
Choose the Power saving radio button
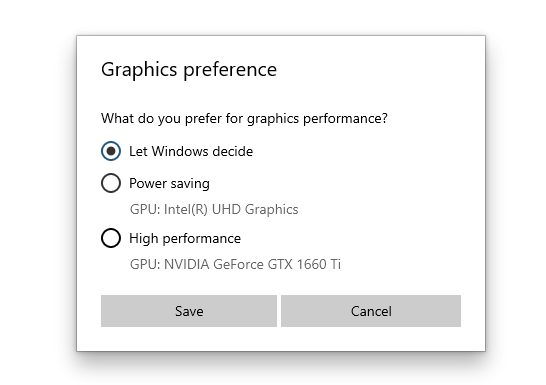(x=111, y=183)
